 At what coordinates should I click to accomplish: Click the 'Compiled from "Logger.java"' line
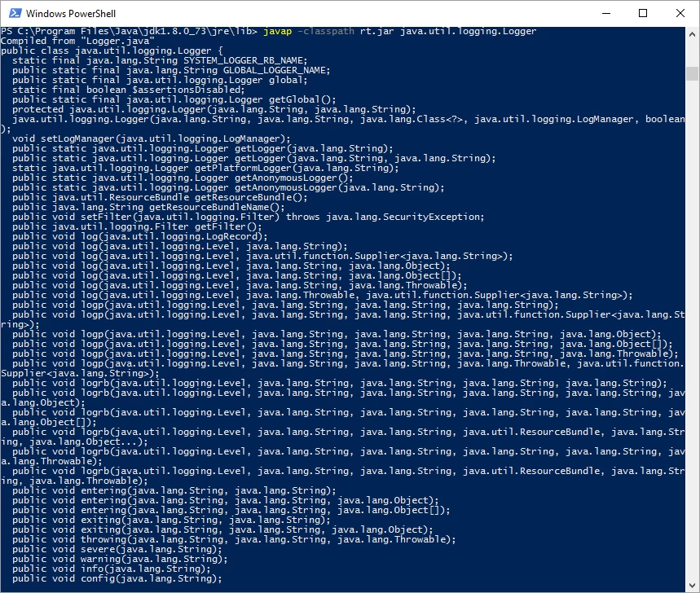[77, 41]
